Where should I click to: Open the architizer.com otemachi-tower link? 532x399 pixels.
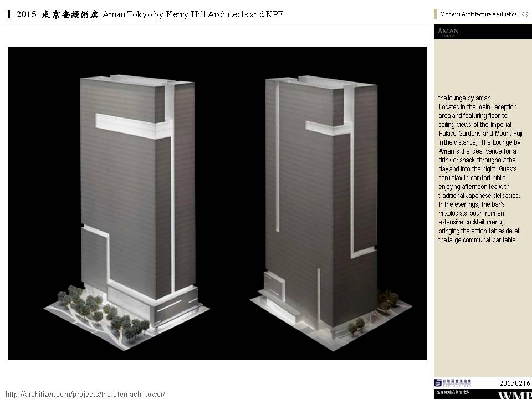click(85, 394)
